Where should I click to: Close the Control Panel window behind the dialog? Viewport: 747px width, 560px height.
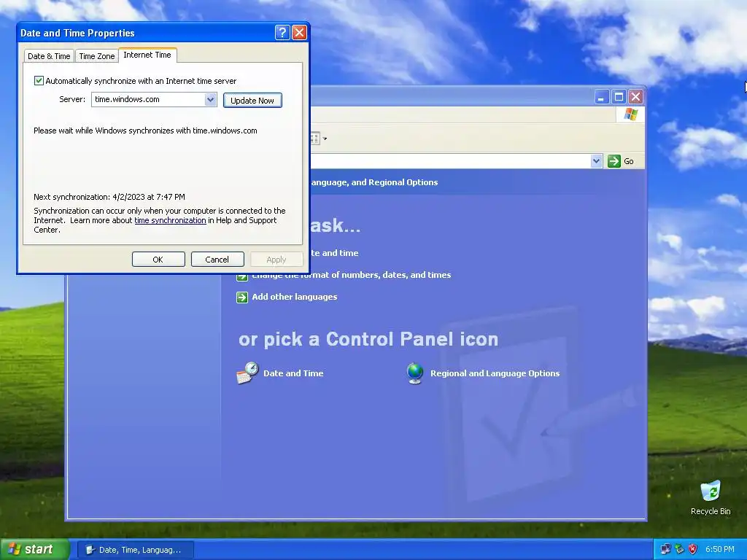pos(635,97)
